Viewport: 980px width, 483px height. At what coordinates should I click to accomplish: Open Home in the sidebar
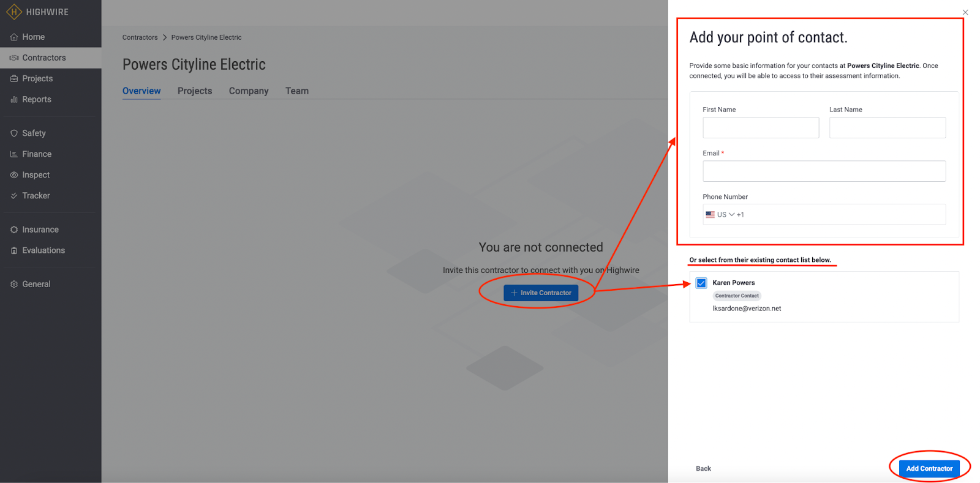51,37
